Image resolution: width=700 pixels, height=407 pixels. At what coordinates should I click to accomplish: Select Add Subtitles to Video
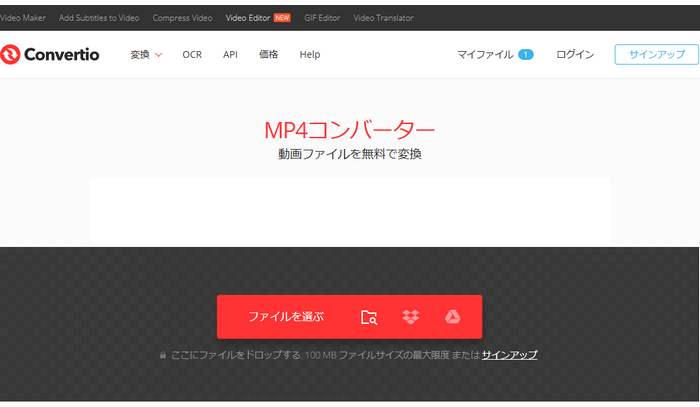(x=100, y=18)
